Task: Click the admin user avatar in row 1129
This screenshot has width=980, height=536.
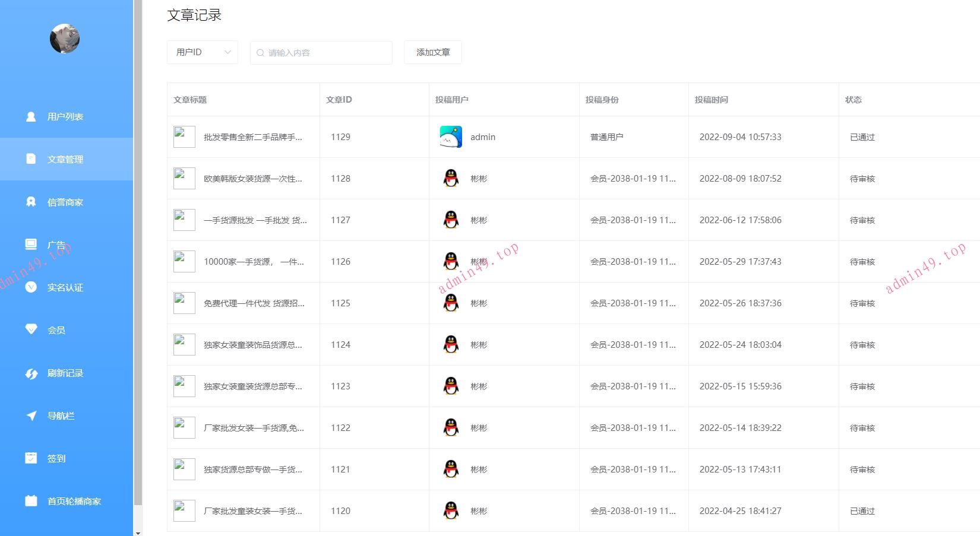Action: (x=451, y=137)
